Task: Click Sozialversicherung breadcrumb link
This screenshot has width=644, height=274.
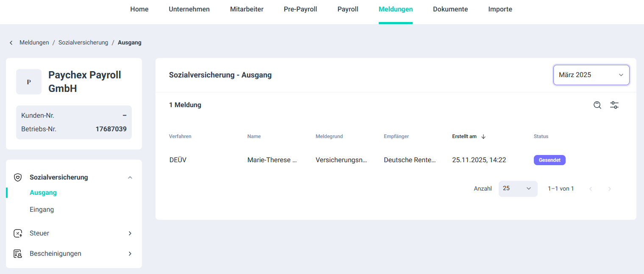Action: point(83,43)
